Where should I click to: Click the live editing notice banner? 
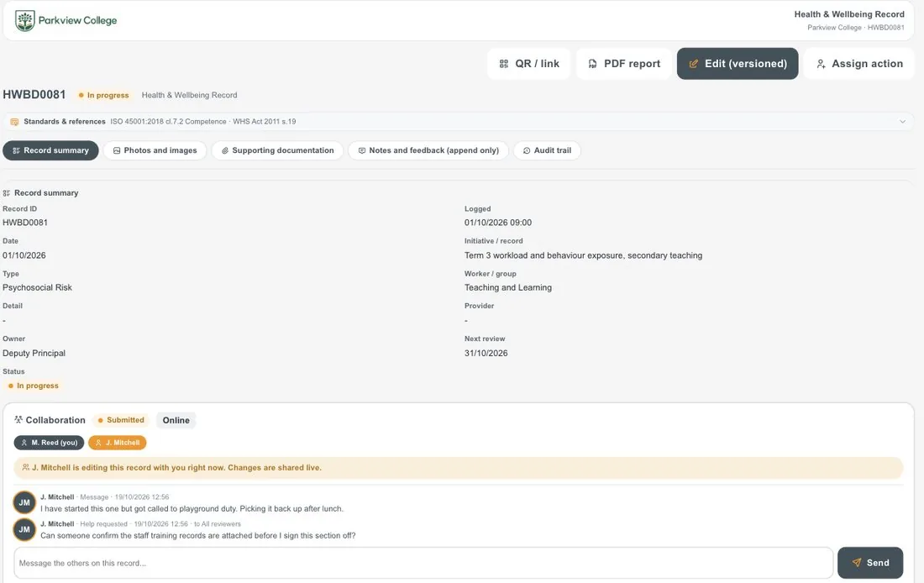[x=459, y=467]
